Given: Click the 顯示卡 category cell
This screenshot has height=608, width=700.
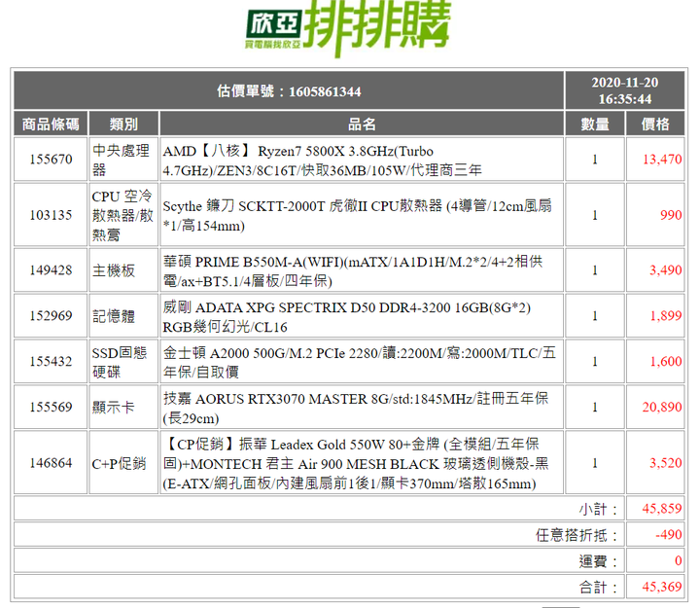Looking at the screenshot, I should (123, 407).
